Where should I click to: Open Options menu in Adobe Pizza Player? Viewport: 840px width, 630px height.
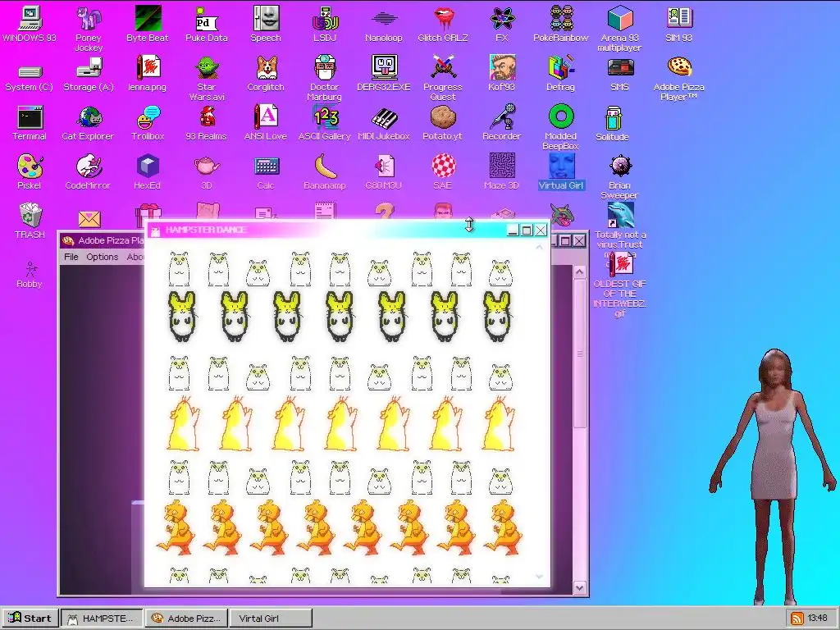pos(103,257)
